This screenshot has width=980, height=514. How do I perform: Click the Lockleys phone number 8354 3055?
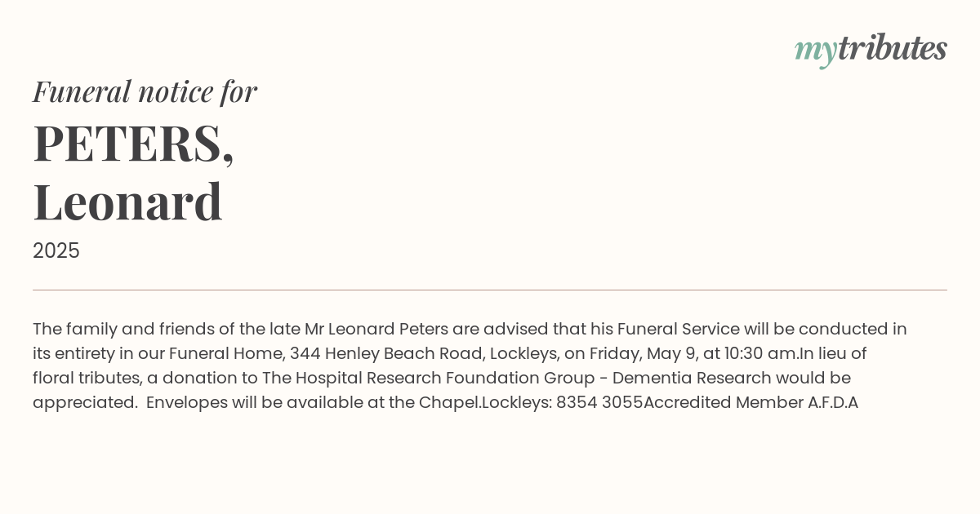coord(599,402)
